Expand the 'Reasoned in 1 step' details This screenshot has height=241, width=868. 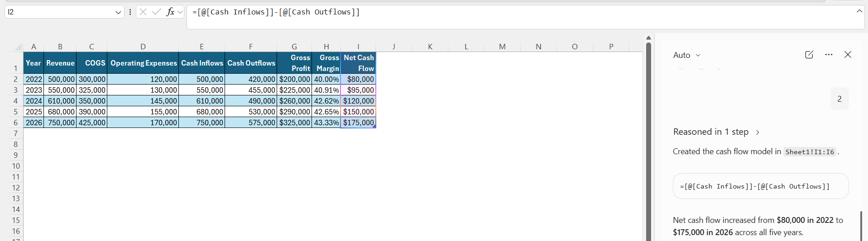coord(716,132)
